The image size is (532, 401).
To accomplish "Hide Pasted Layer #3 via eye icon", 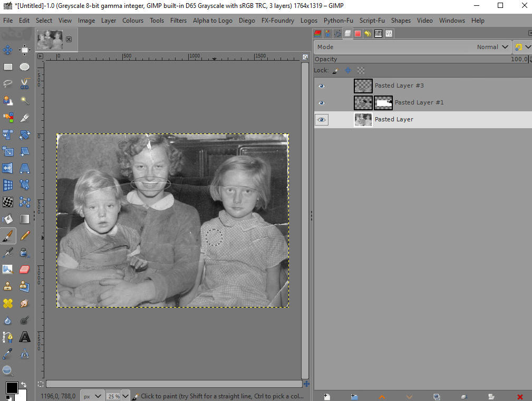I will point(322,86).
